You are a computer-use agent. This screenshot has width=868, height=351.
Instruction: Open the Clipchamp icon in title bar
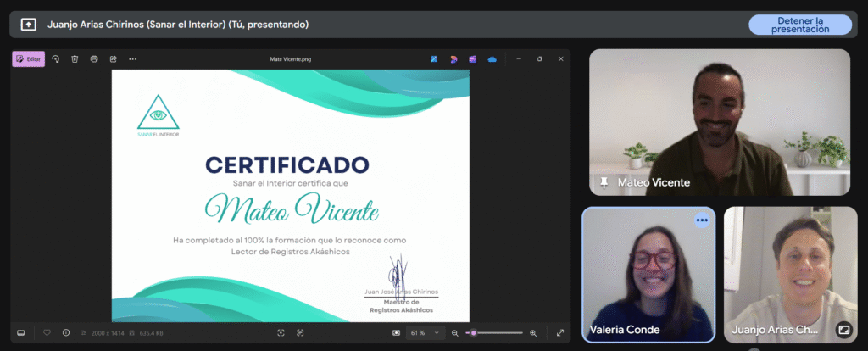coord(473,59)
